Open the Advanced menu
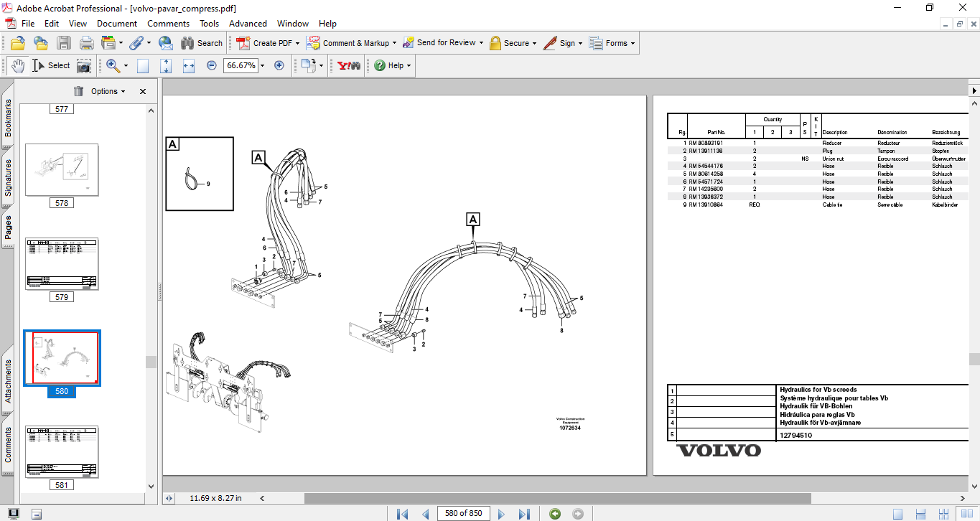Image resolution: width=980 pixels, height=521 pixels. [x=248, y=24]
